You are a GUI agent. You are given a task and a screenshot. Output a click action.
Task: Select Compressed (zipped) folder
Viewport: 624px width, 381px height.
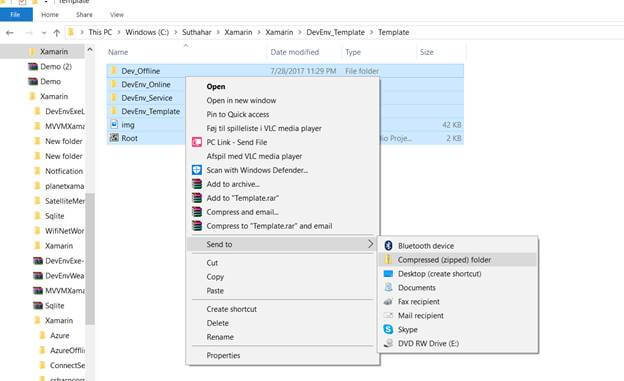coord(458,260)
